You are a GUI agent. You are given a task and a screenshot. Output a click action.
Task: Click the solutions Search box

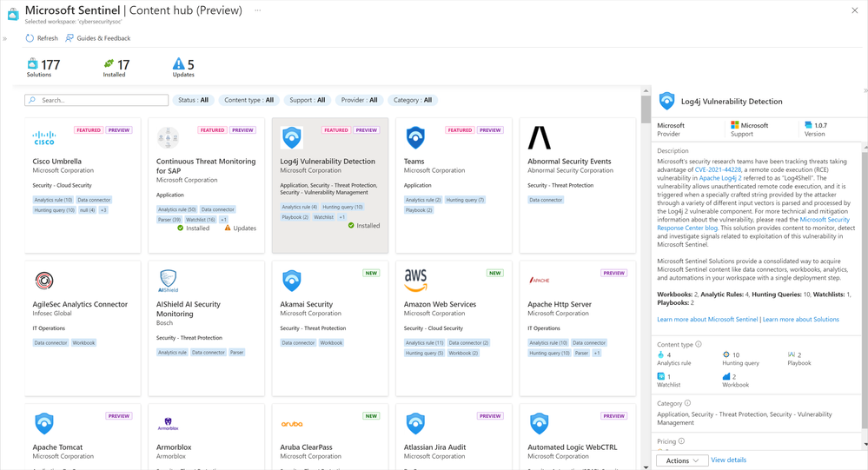pyautogui.click(x=96, y=100)
